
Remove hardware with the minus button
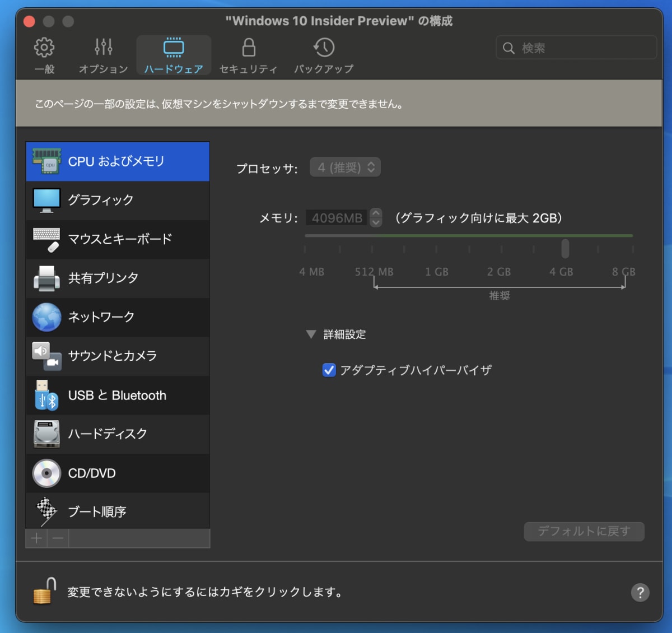pos(58,538)
